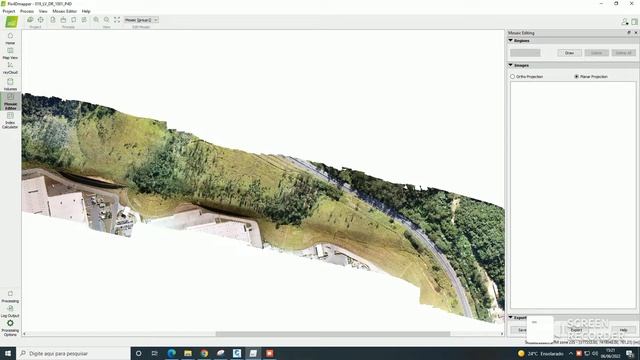Click the third Process toolbar icon
This screenshot has height=360, width=640.
click(74, 20)
